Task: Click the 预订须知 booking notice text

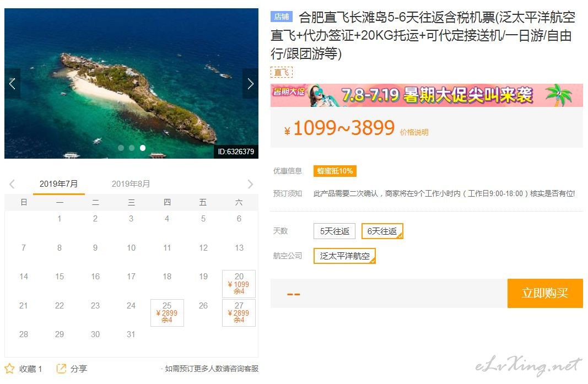Action: coord(288,193)
